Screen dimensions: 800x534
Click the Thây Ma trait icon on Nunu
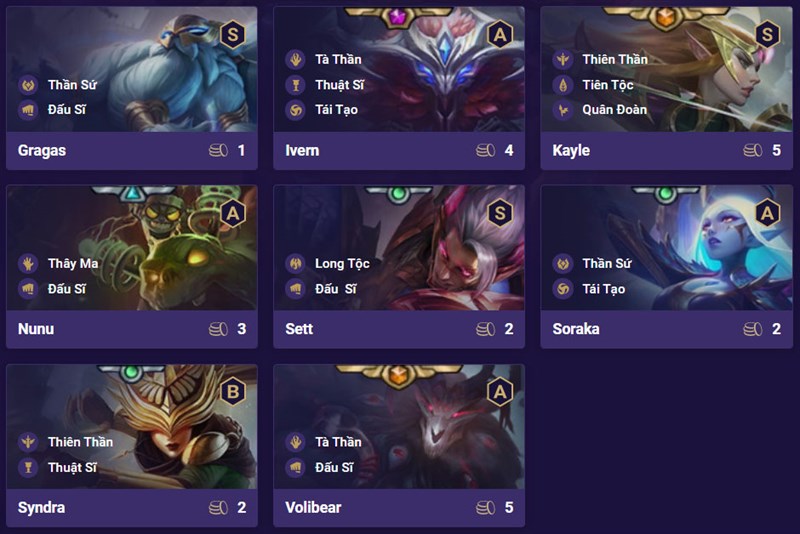(28, 263)
